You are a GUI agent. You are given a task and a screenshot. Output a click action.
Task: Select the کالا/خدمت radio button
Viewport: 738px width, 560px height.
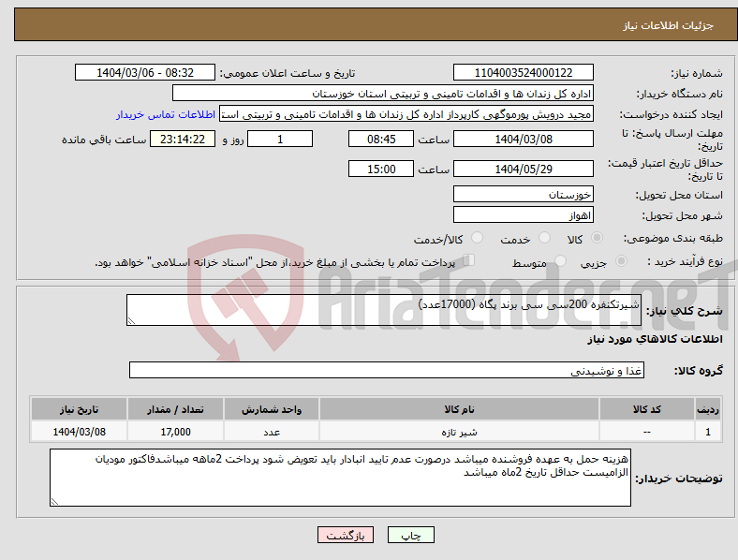(x=477, y=238)
